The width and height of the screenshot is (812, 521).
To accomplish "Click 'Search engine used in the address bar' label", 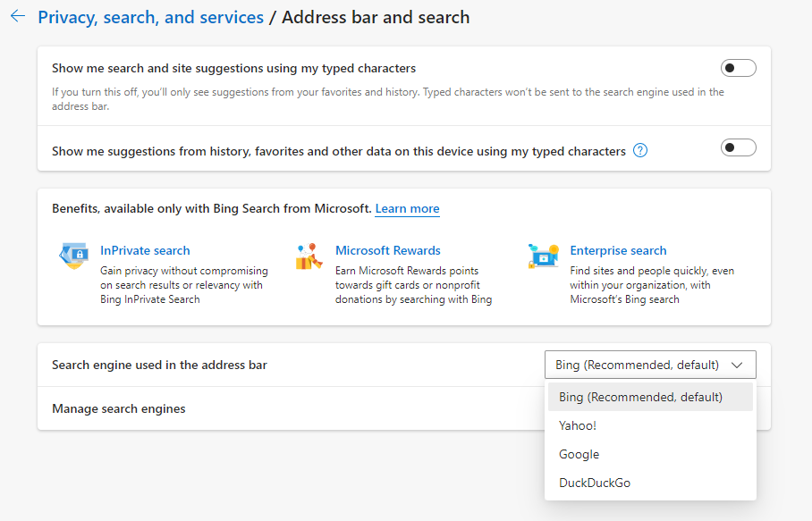I will [x=159, y=365].
